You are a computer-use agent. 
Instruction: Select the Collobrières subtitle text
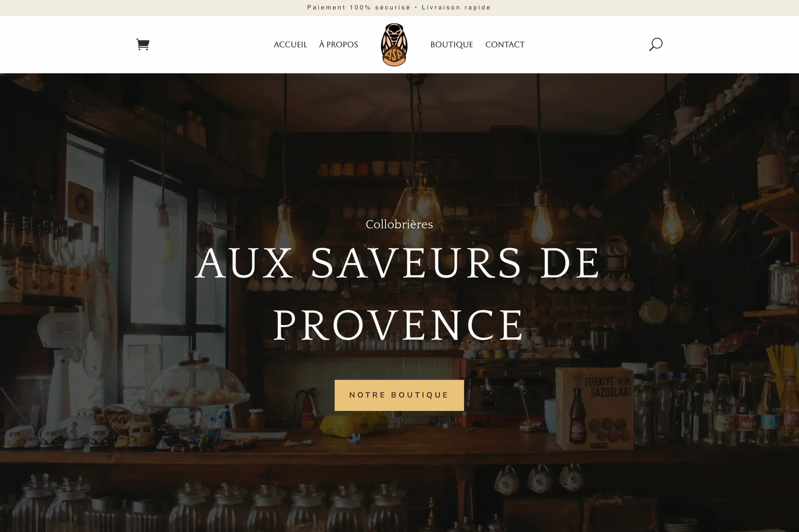pos(399,224)
